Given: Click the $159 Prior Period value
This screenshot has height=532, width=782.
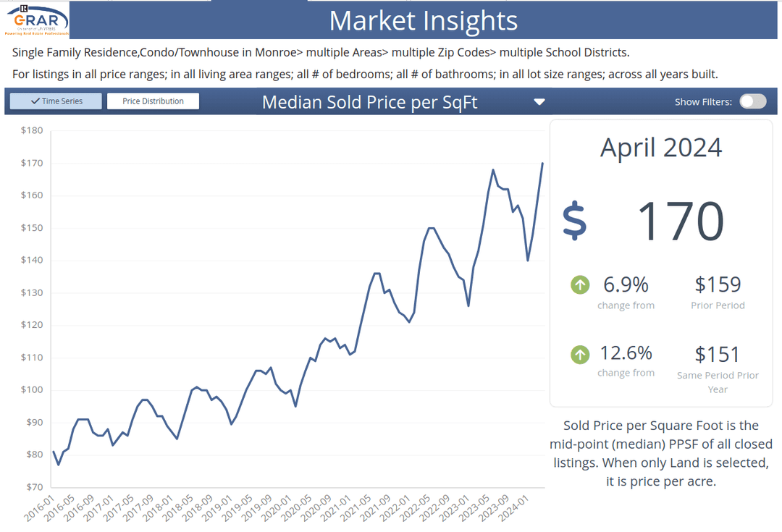Looking at the screenshot, I should (718, 284).
